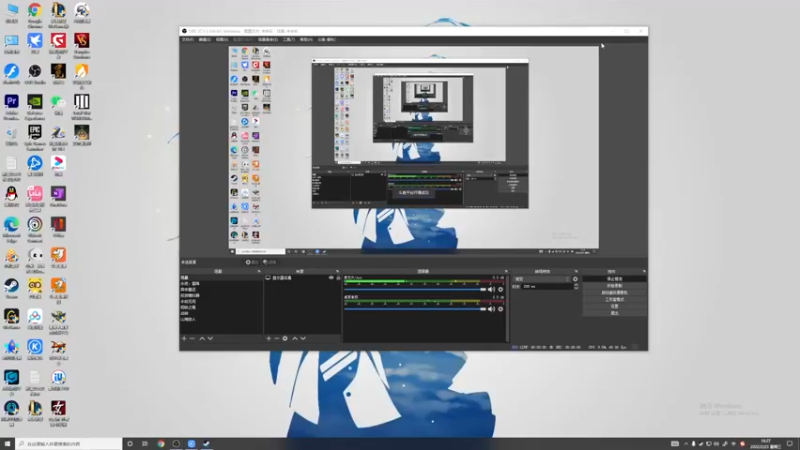Click the third Controls button (virtual camera)

[x=614, y=292]
